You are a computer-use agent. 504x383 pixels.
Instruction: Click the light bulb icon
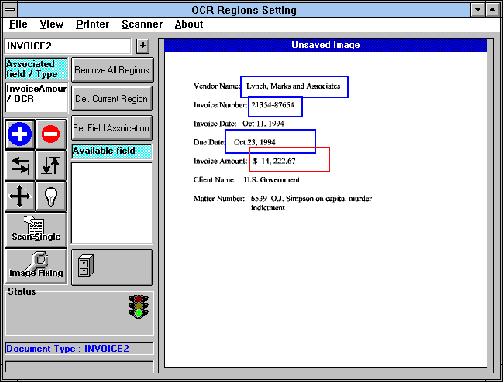[x=51, y=196]
